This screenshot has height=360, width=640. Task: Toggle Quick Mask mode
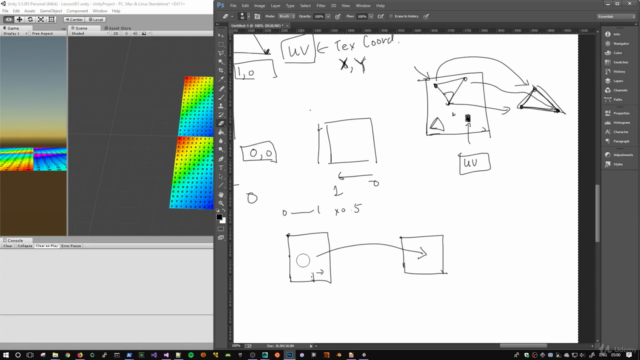click(x=221, y=229)
